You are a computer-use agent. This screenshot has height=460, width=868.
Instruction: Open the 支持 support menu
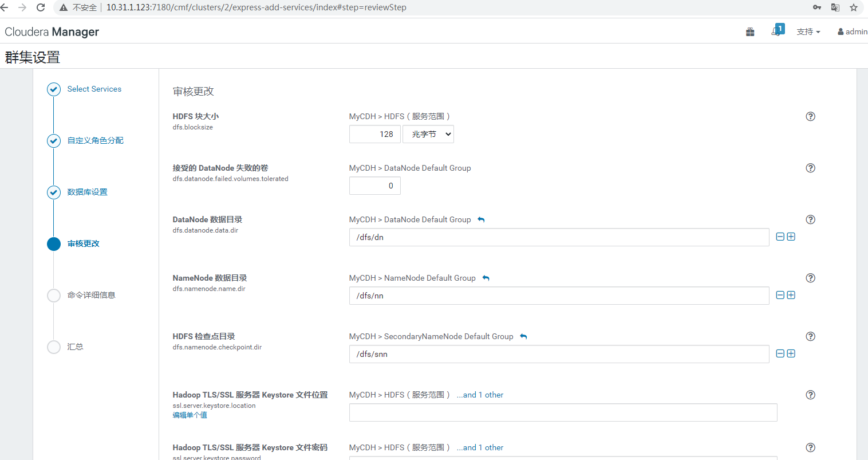tap(808, 32)
